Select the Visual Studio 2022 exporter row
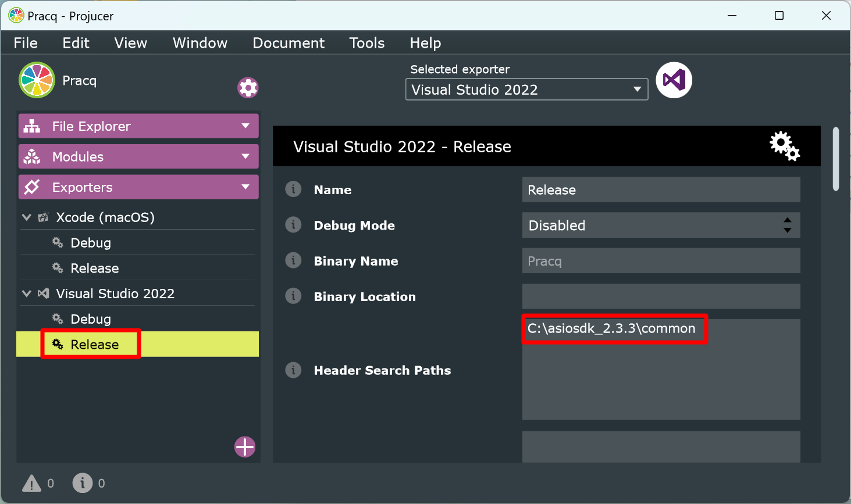 coord(137,294)
